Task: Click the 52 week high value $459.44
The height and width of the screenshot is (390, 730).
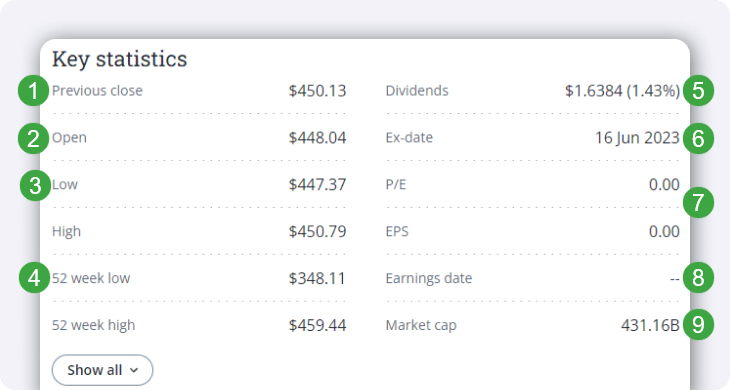Action: pos(317,325)
